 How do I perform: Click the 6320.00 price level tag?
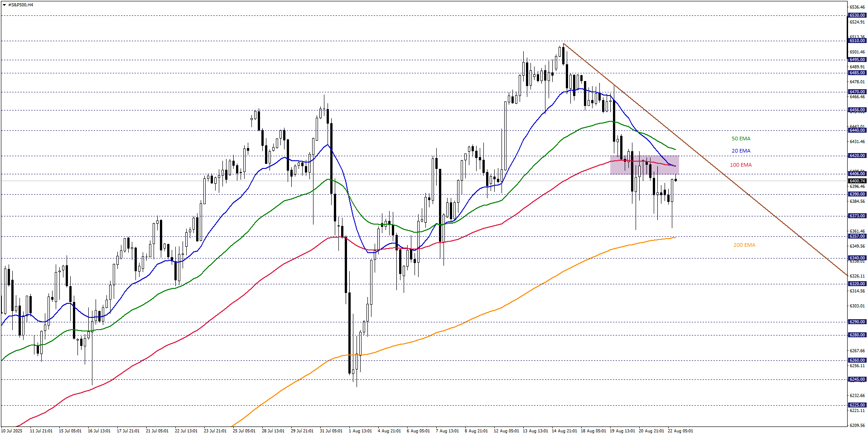click(857, 284)
